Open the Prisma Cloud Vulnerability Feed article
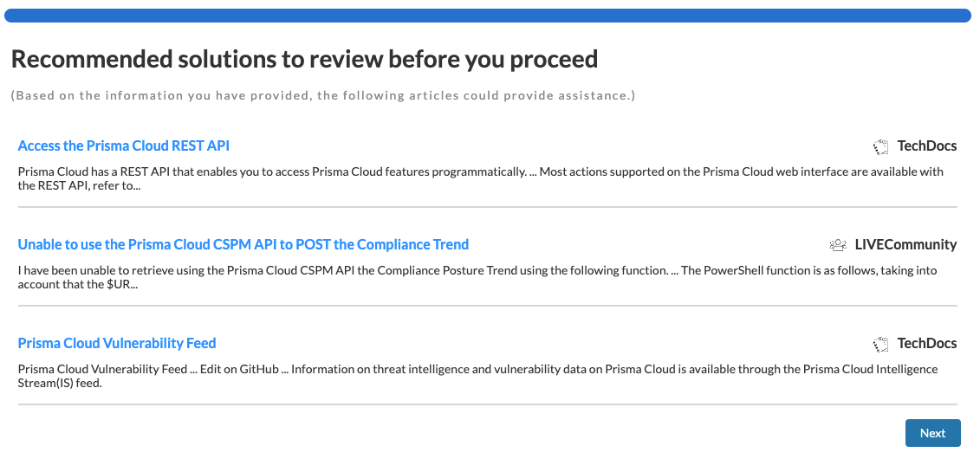 [x=117, y=343]
